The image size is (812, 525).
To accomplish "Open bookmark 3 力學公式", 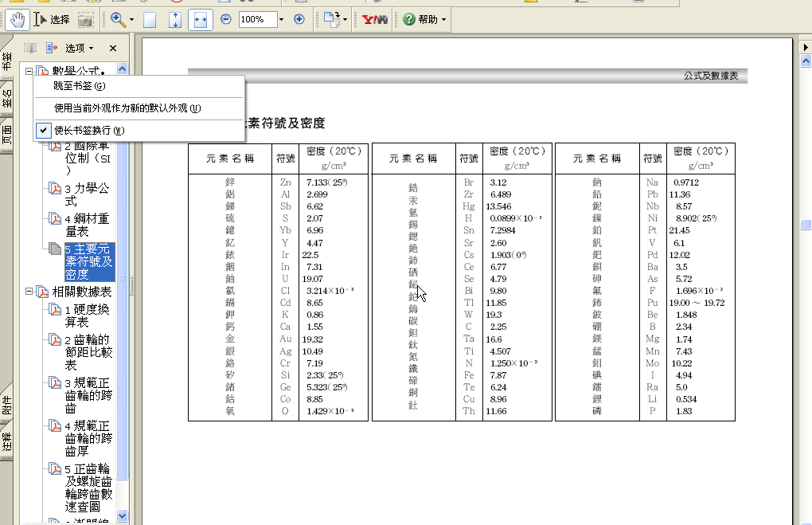I will [x=87, y=194].
